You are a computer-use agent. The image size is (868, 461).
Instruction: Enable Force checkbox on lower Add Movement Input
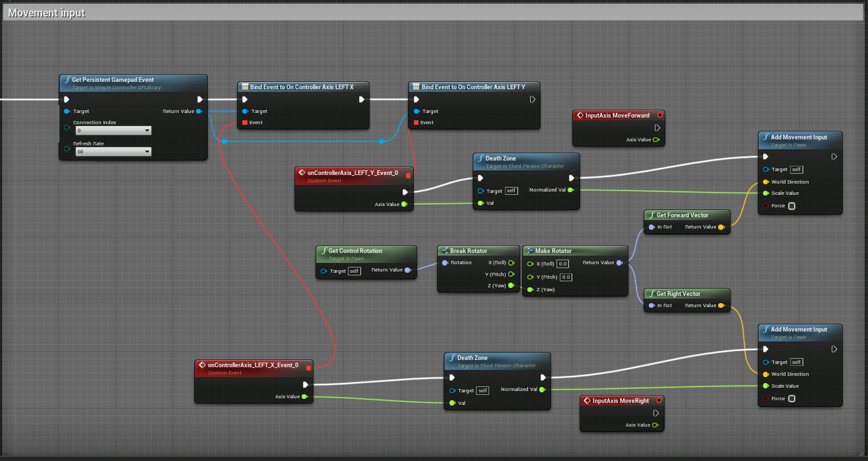[x=791, y=398]
